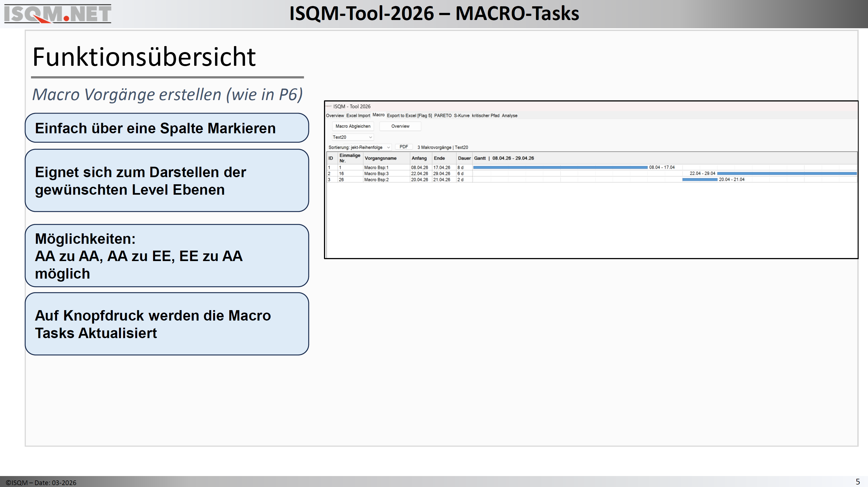
Task: Switch to the Excel Import tab
Action: tap(358, 115)
